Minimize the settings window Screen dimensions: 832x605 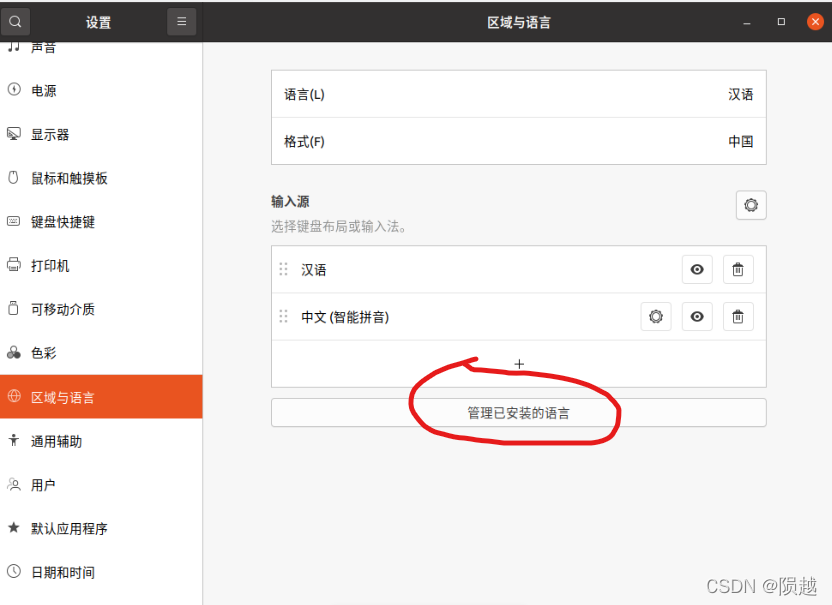[x=747, y=22]
